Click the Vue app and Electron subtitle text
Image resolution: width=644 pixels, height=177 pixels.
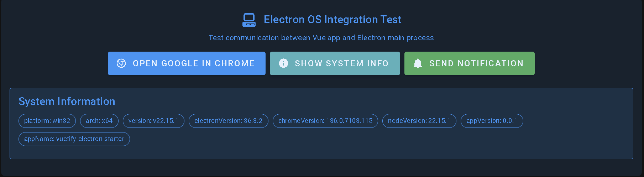321,38
